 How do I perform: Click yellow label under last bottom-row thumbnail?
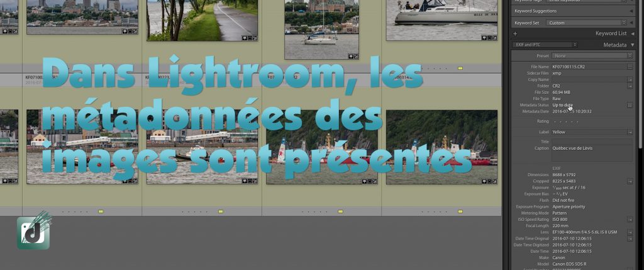[460, 211]
